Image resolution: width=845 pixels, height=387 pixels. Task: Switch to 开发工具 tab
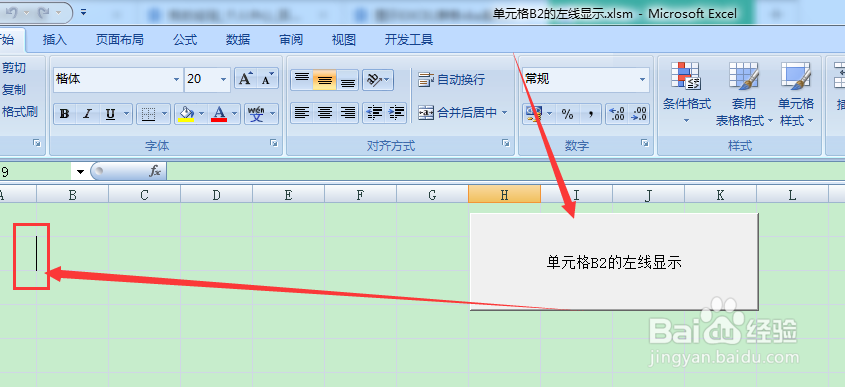tap(409, 39)
